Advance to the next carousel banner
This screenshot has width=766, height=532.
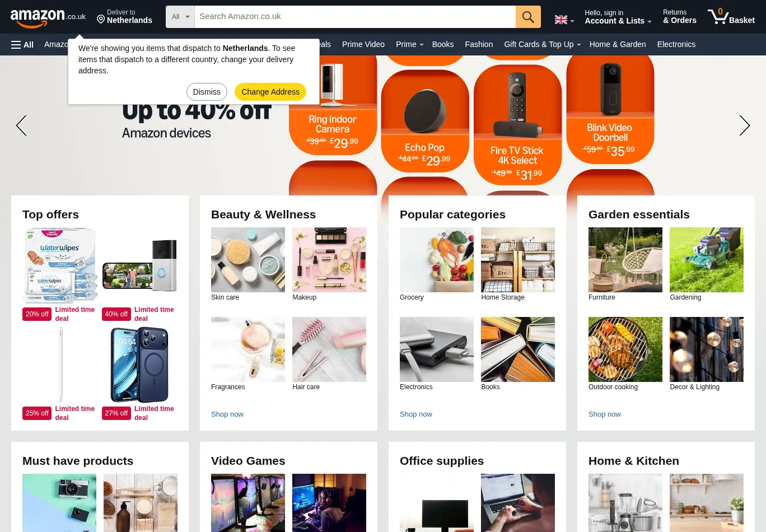(x=744, y=125)
